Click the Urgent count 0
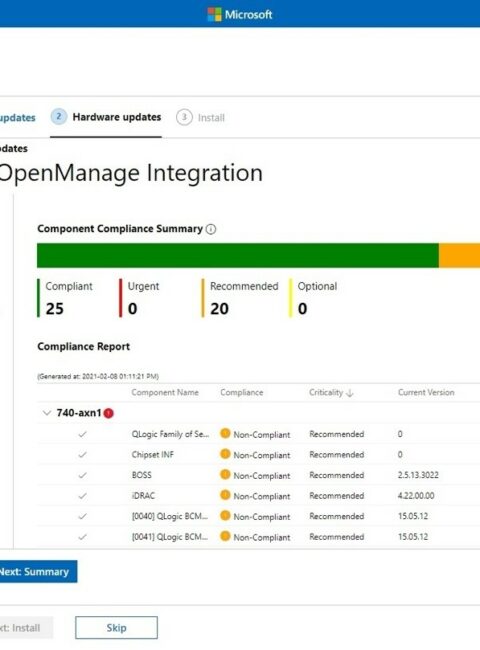Viewport: 480px width, 650px height. tap(133, 309)
